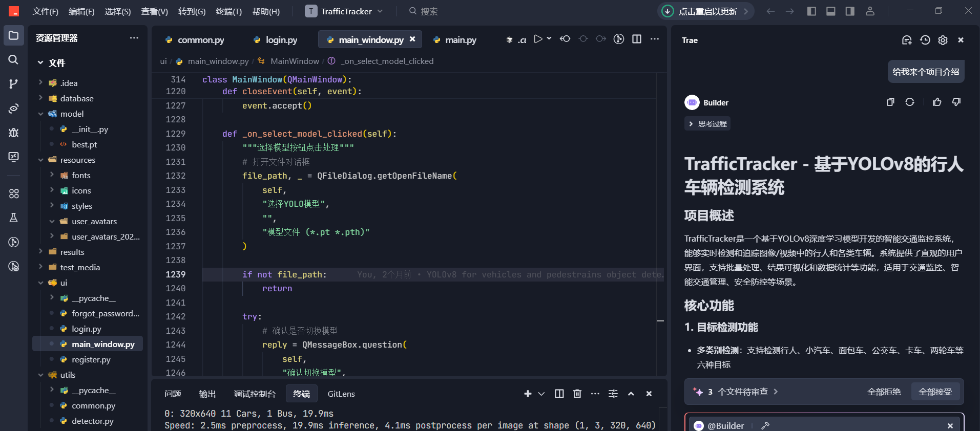
Task: Switch to 输出 output panel tab
Action: click(207, 394)
